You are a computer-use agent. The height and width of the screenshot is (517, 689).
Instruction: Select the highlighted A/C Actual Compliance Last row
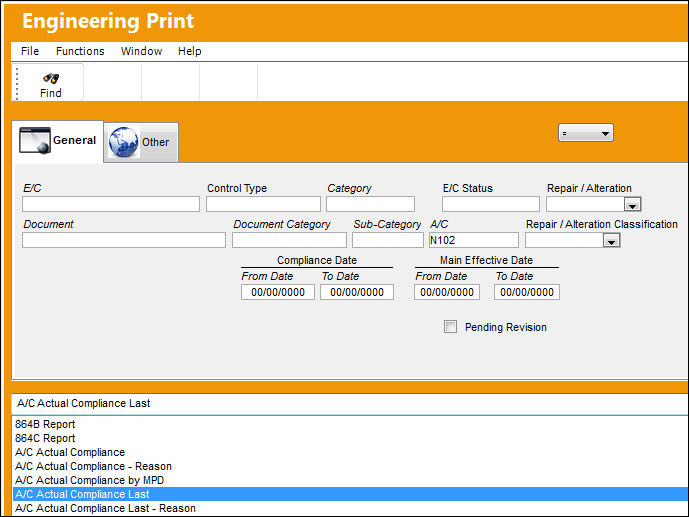click(x=350, y=494)
